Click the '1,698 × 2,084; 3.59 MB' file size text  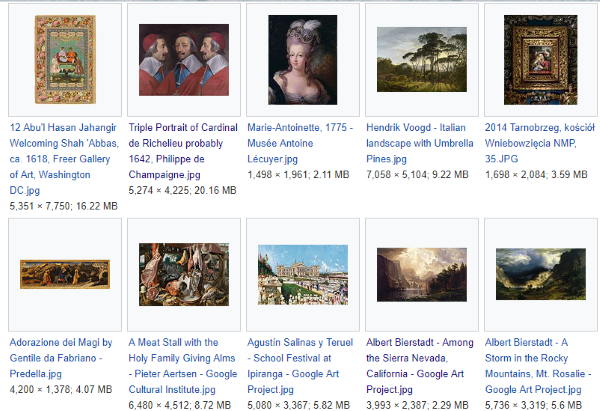(x=536, y=175)
